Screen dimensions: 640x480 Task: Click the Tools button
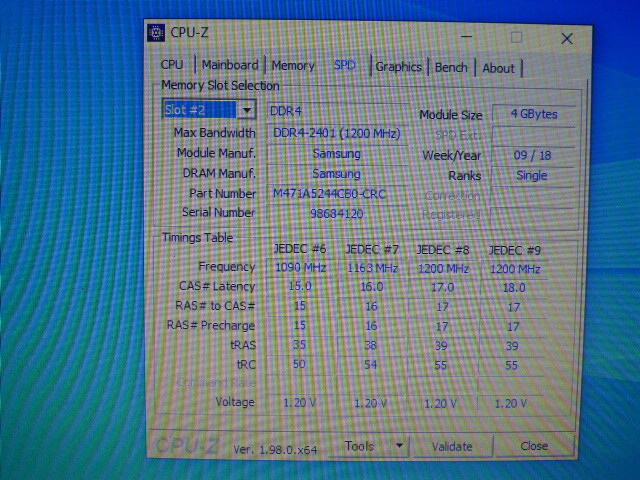[360, 446]
